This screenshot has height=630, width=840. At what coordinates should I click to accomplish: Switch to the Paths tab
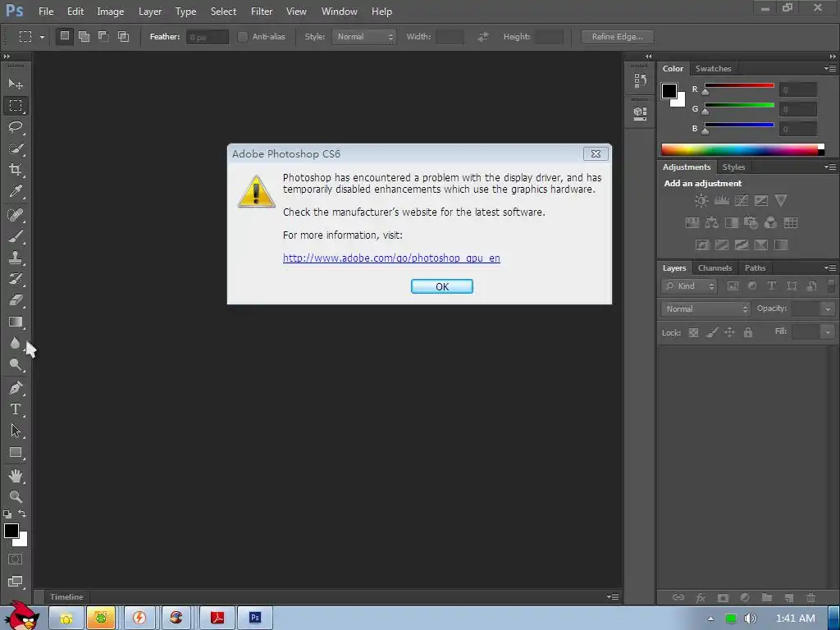[x=755, y=268]
